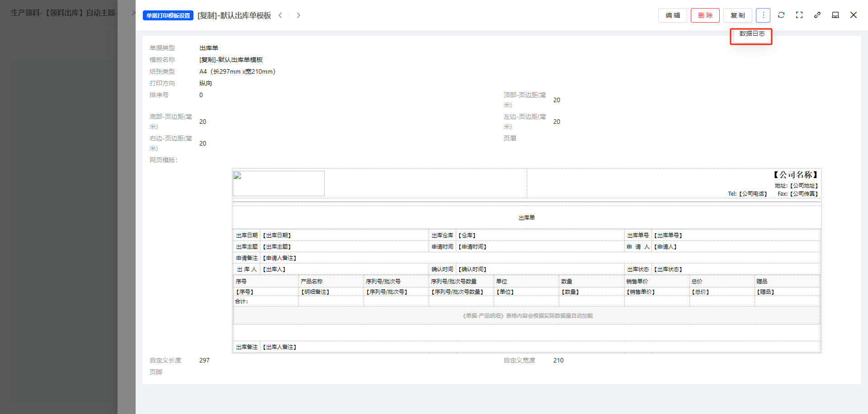The width and height of the screenshot is (868, 414).
Task: Click the background tab 生产领料-【领料出库】自动主题
Action: pyautogui.click(x=63, y=13)
